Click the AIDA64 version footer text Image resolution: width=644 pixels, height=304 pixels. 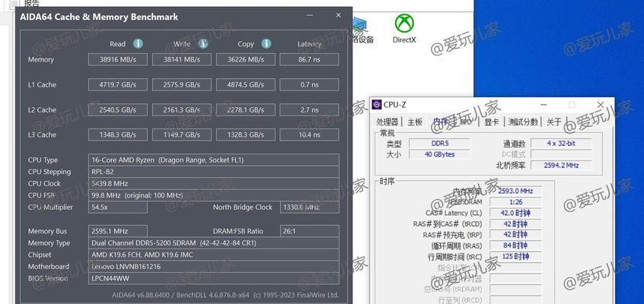tap(225, 295)
